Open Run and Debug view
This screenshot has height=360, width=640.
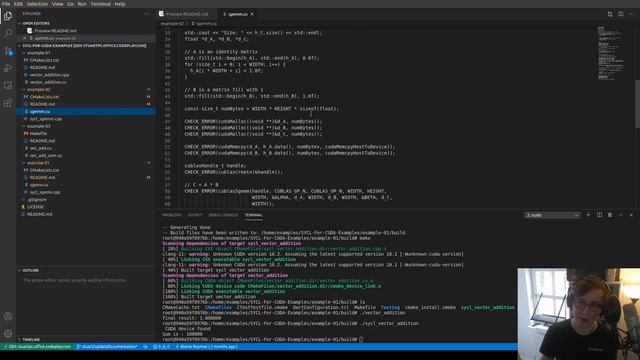tap(8, 68)
